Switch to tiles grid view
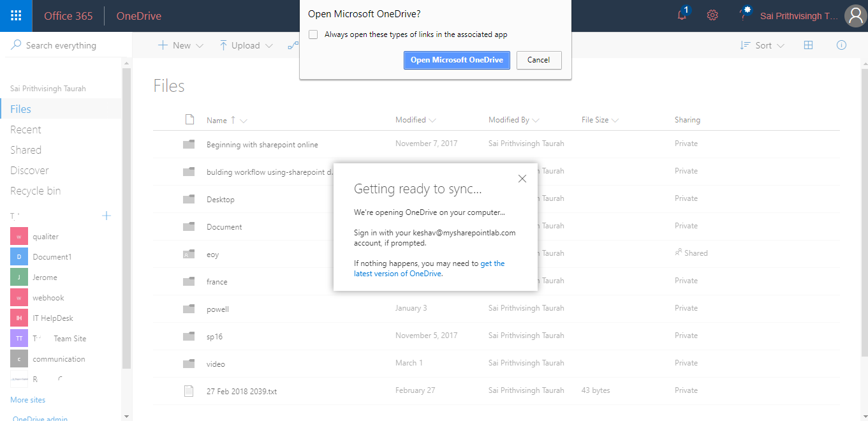This screenshot has width=868, height=421. pos(808,45)
